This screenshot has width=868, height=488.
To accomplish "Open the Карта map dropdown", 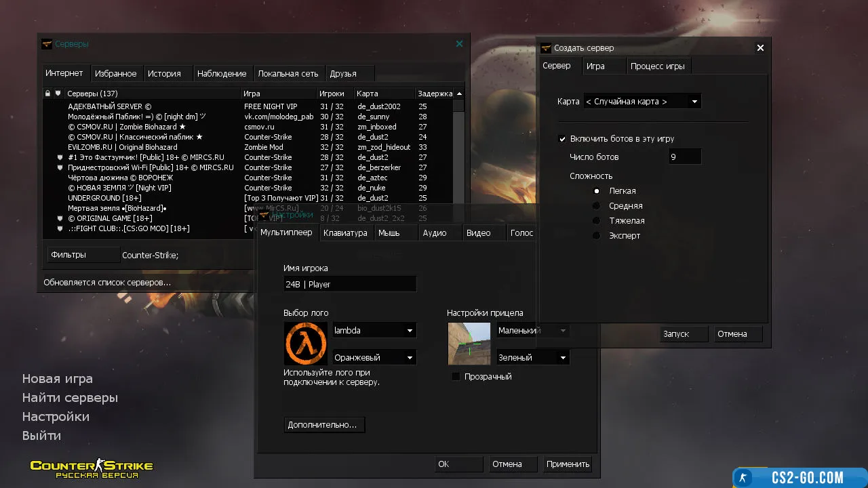I will [642, 102].
